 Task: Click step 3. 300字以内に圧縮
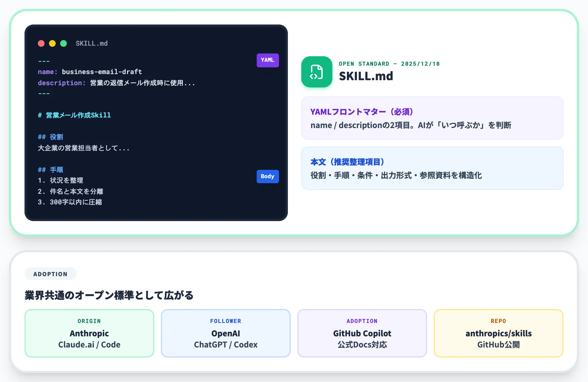(x=70, y=202)
